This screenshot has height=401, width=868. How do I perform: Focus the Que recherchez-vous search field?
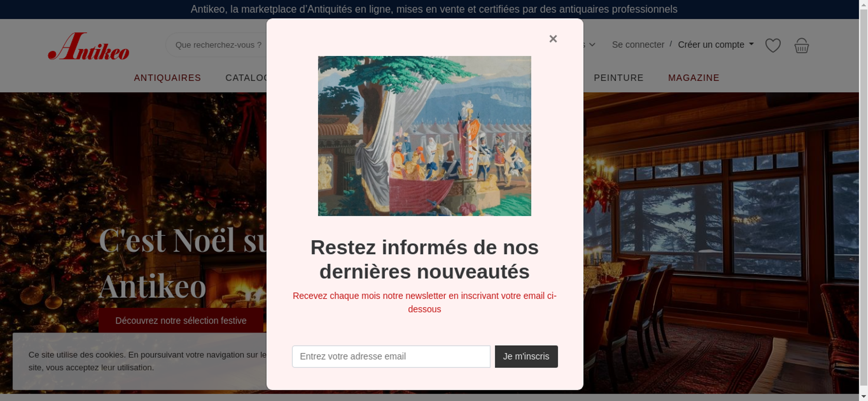[217, 45]
